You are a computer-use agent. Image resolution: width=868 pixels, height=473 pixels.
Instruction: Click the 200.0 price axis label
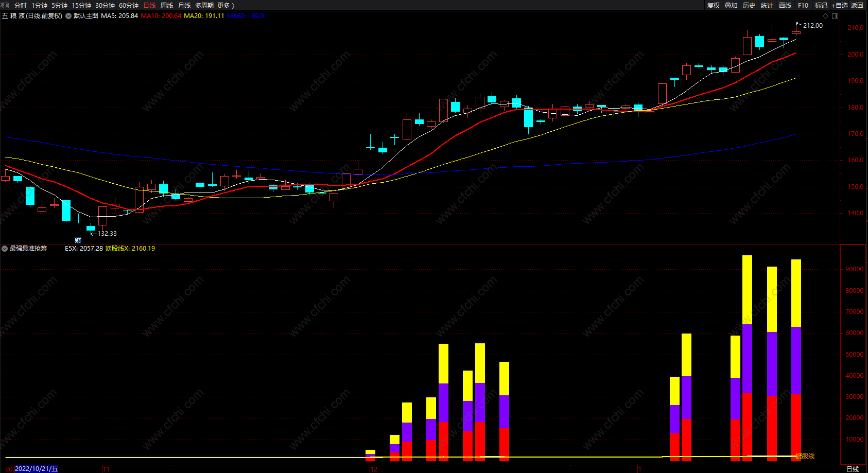[x=856, y=55]
